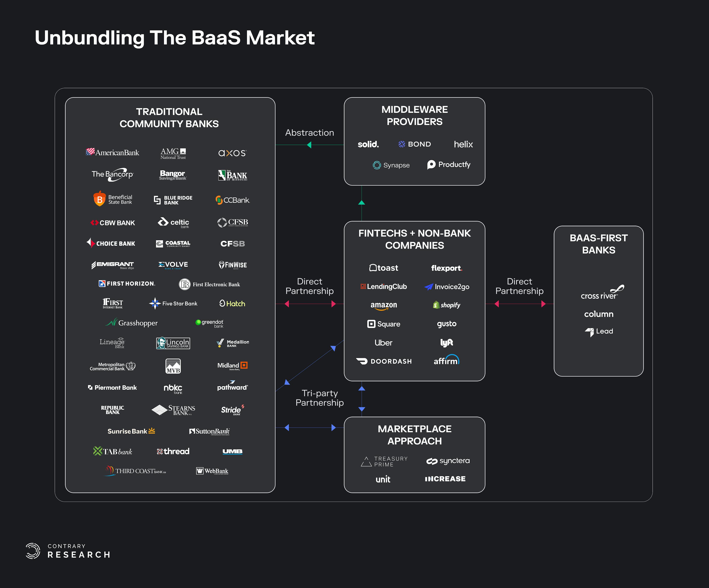The width and height of the screenshot is (709, 588).
Task: Click the Contrary Research logo
Action: pyautogui.click(x=33, y=551)
